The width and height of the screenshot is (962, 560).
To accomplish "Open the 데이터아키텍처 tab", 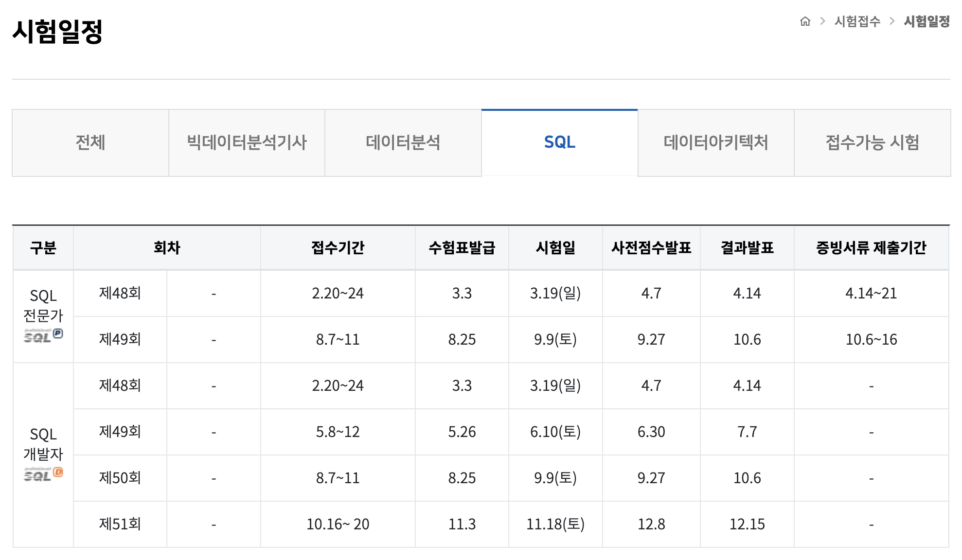I will pos(715,143).
